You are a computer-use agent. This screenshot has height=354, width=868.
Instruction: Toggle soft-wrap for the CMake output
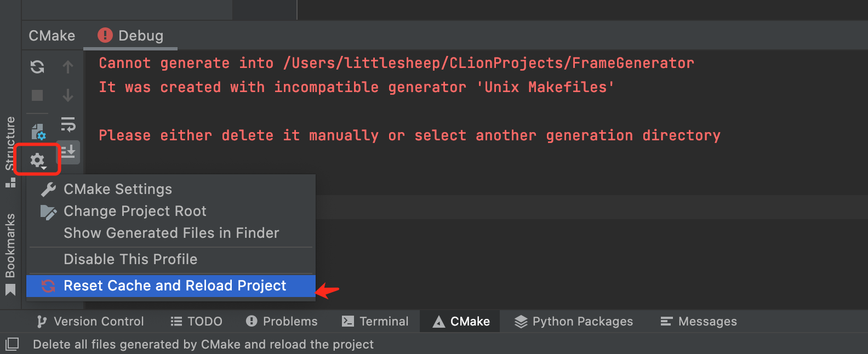pyautogui.click(x=68, y=124)
